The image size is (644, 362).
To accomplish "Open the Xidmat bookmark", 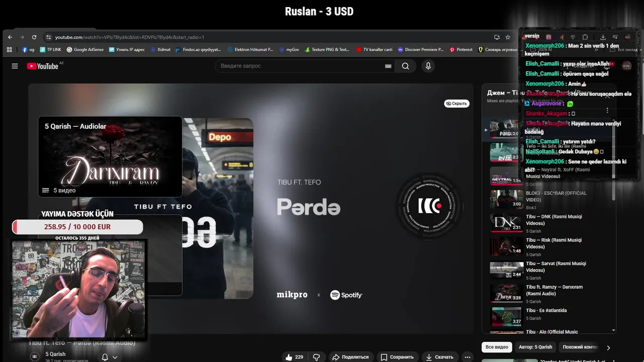I will [x=160, y=50].
